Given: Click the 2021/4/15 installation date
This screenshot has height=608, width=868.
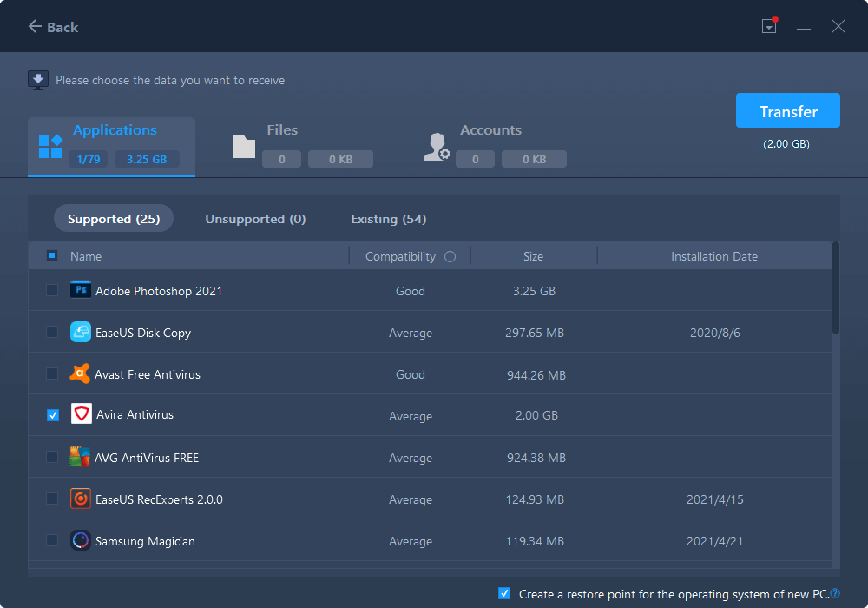Looking at the screenshot, I should pos(714,499).
